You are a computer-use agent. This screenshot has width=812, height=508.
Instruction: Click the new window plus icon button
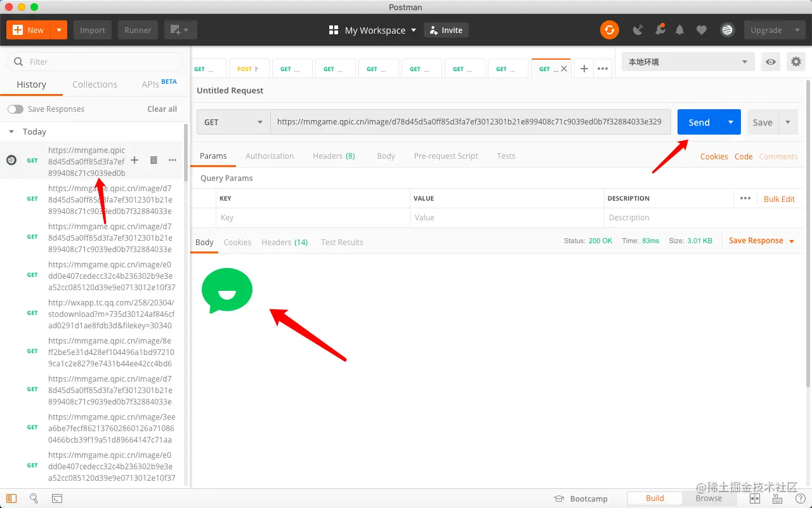click(181, 30)
